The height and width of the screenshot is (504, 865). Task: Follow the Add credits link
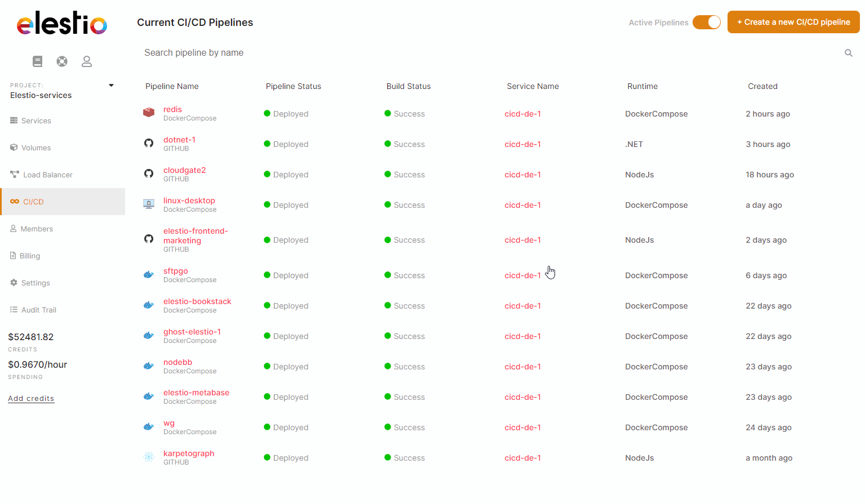[x=31, y=398]
